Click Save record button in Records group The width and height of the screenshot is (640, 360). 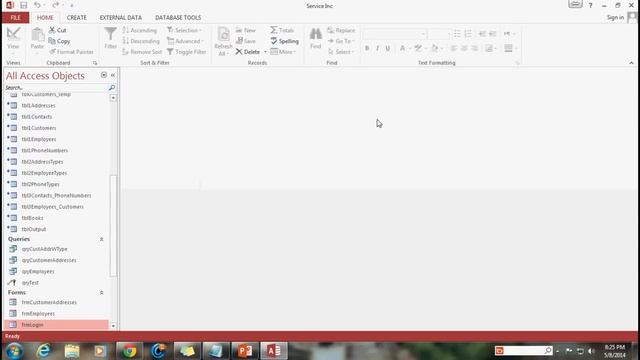246,41
